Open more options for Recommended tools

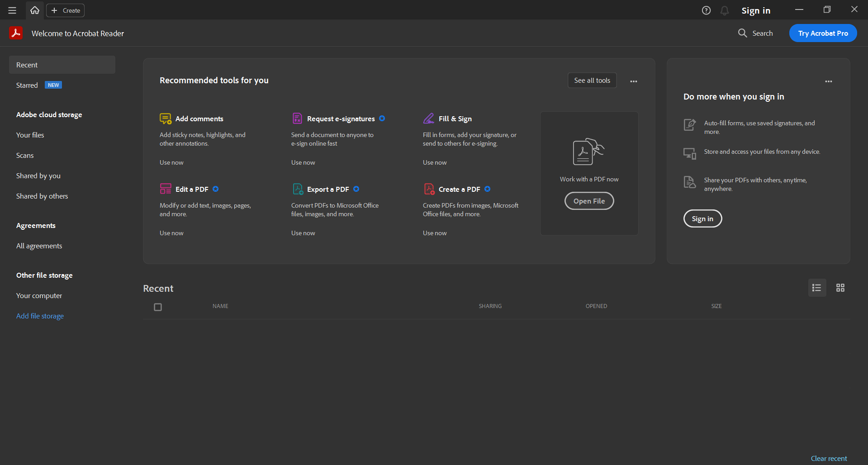(x=633, y=81)
